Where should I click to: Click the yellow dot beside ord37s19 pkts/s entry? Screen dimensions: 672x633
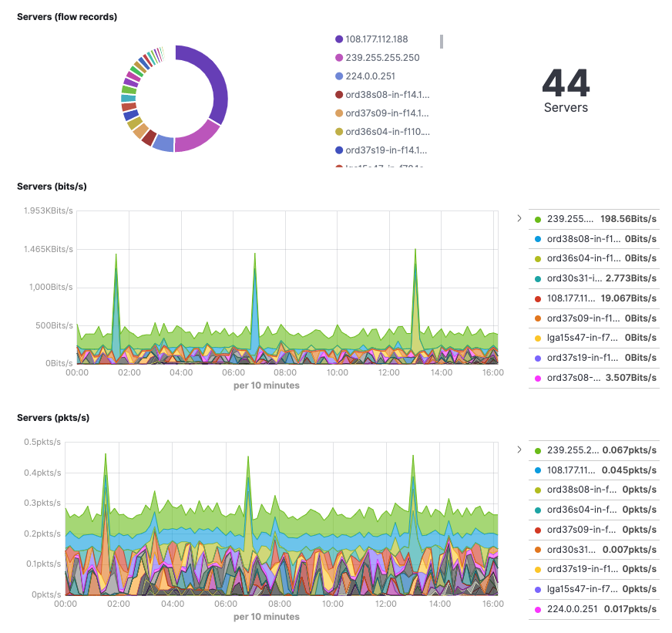click(537, 569)
